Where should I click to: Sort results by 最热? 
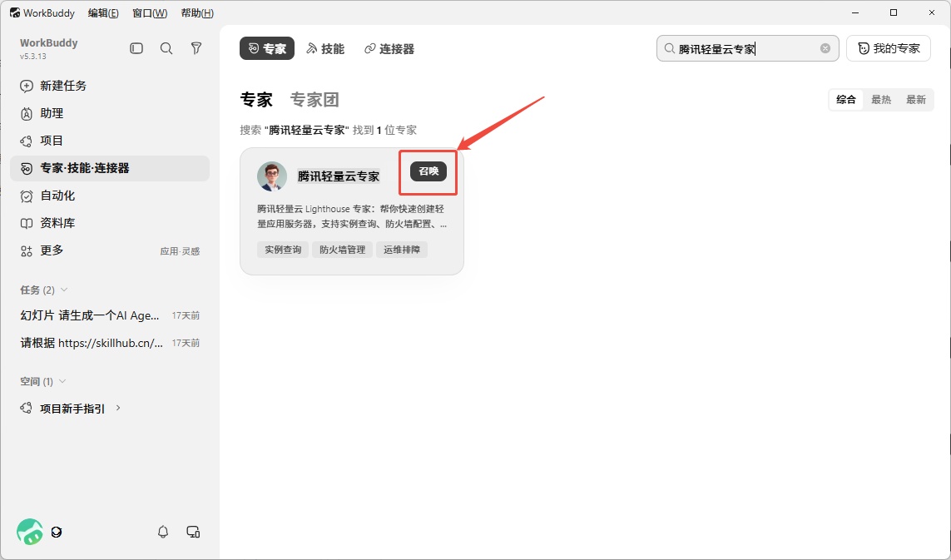tap(881, 100)
